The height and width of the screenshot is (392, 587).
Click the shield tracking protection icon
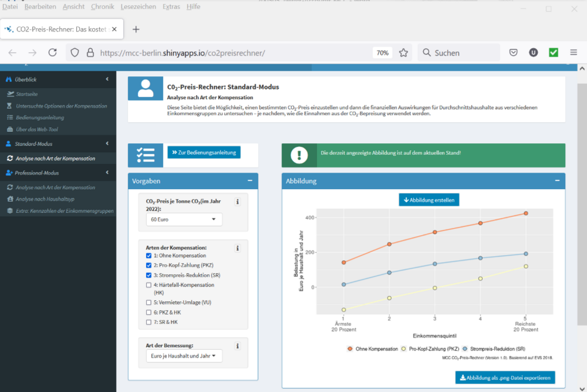[x=75, y=53]
